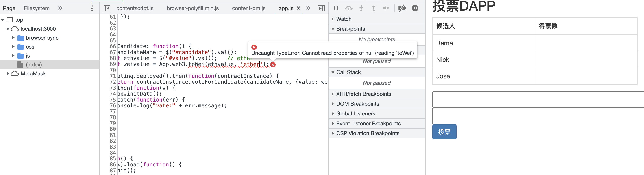Click the step into function icon
Screen dimensions: 644x175
361,8
